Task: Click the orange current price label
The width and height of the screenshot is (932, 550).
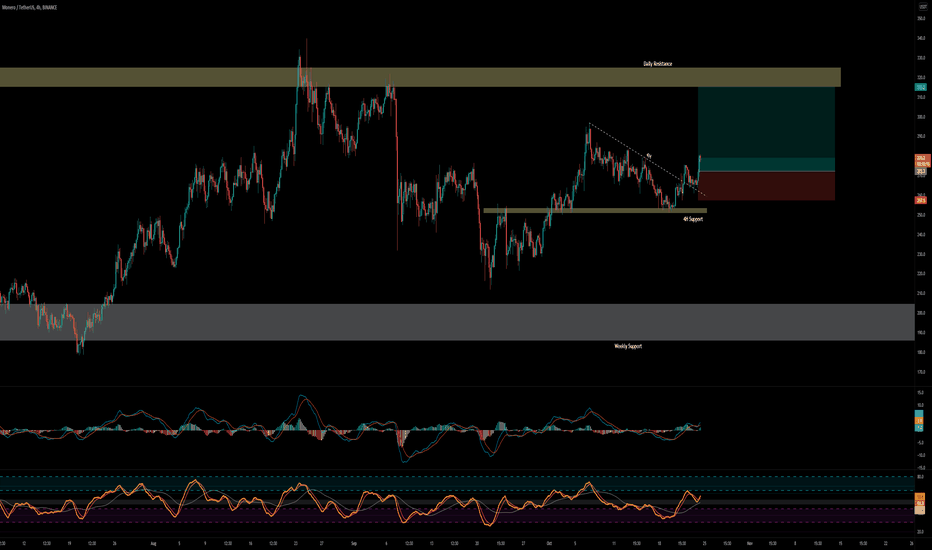Action: click(921, 161)
